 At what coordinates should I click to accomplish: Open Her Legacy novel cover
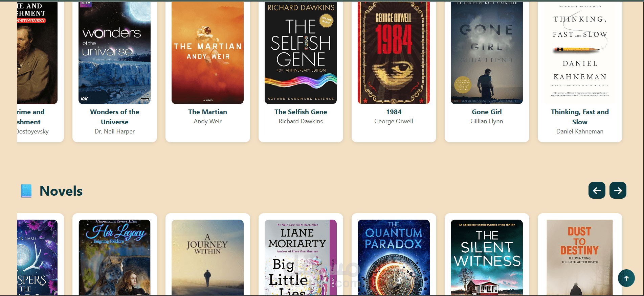114,257
